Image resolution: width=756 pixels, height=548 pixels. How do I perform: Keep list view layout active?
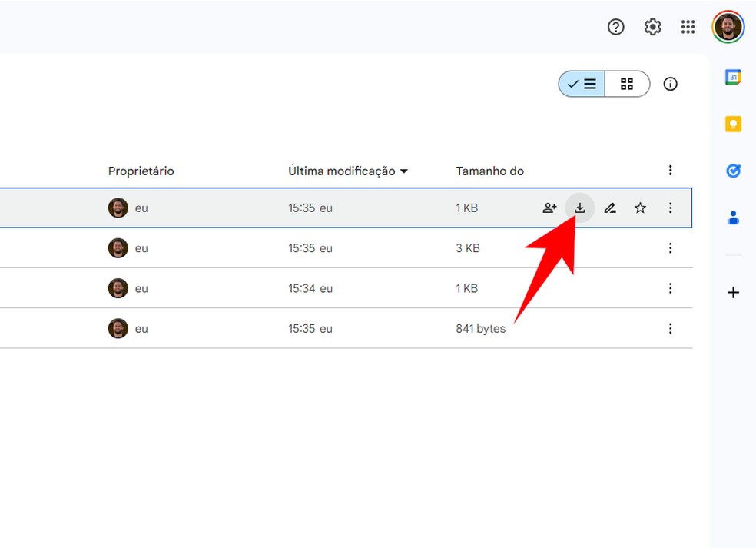(x=581, y=84)
